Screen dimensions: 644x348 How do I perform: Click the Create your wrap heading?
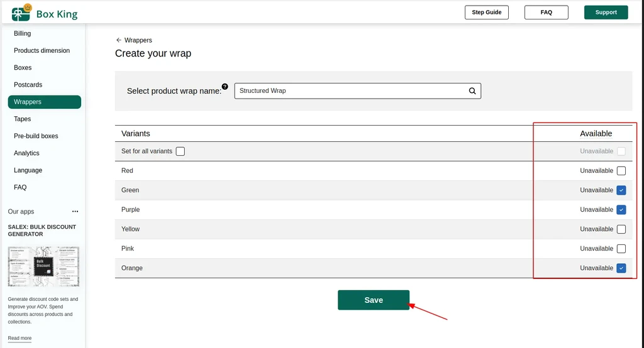pos(153,53)
